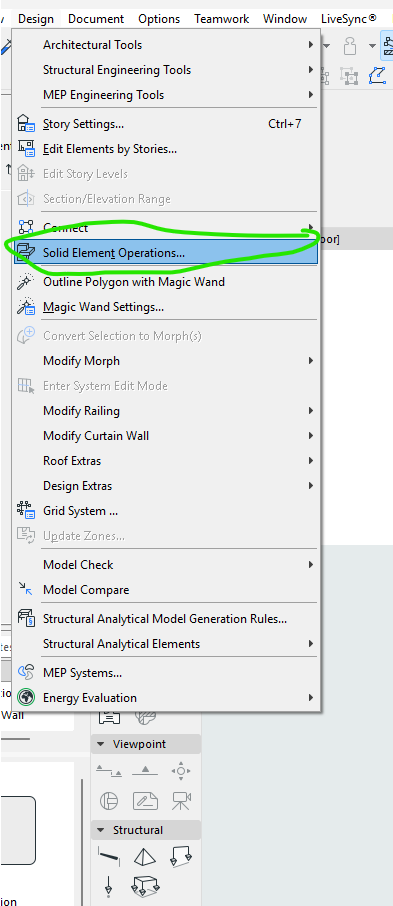Open the Options menu
This screenshot has width=393, height=906.
pos(159,19)
